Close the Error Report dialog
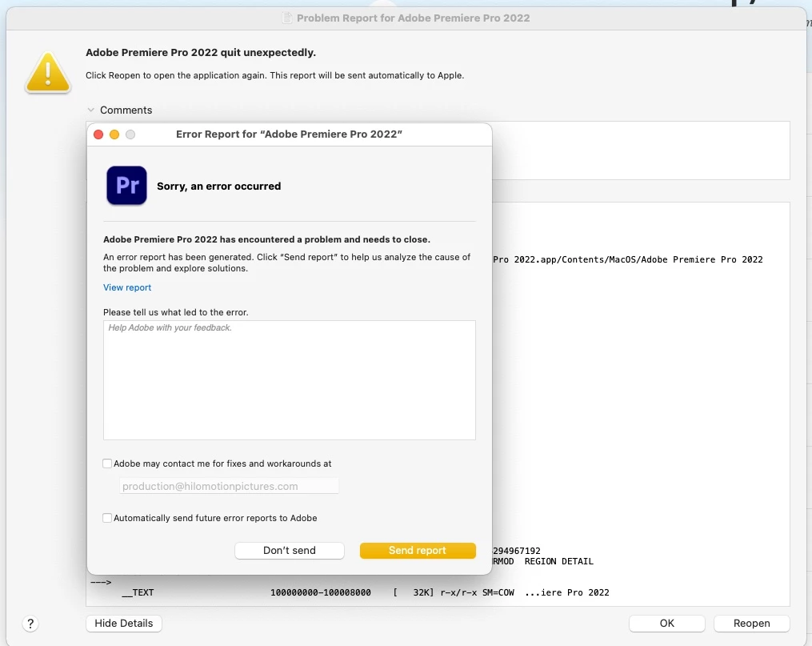Image resolution: width=812 pixels, height=646 pixels. 98,134
